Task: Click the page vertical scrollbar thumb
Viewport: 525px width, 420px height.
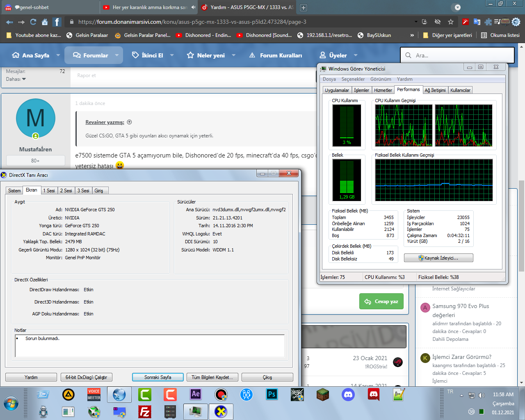Action: pos(521,226)
